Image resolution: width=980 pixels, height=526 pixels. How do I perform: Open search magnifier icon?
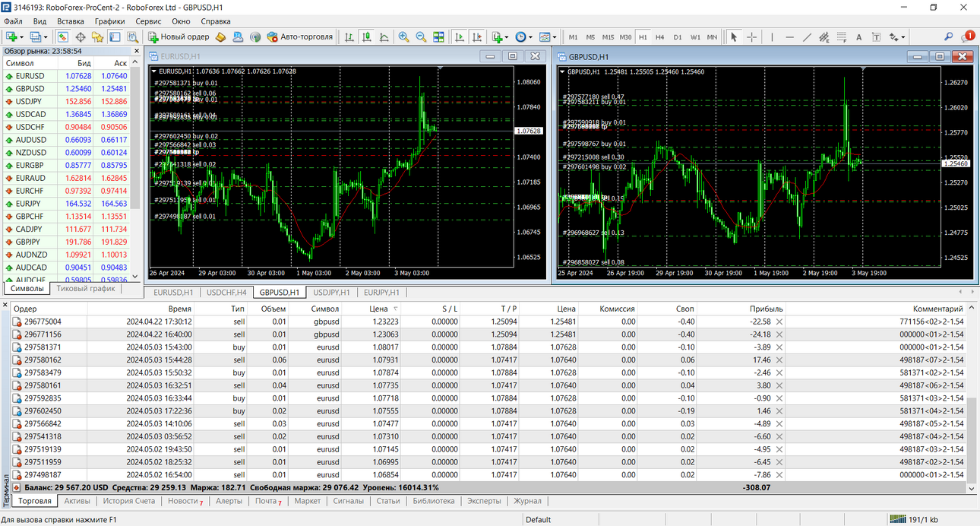point(949,36)
